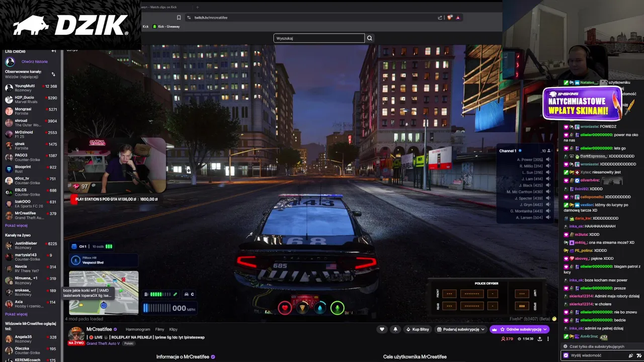The image size is (644, 362).
Task: Click the Wyszukaj search field
Action: pos(319,38)
